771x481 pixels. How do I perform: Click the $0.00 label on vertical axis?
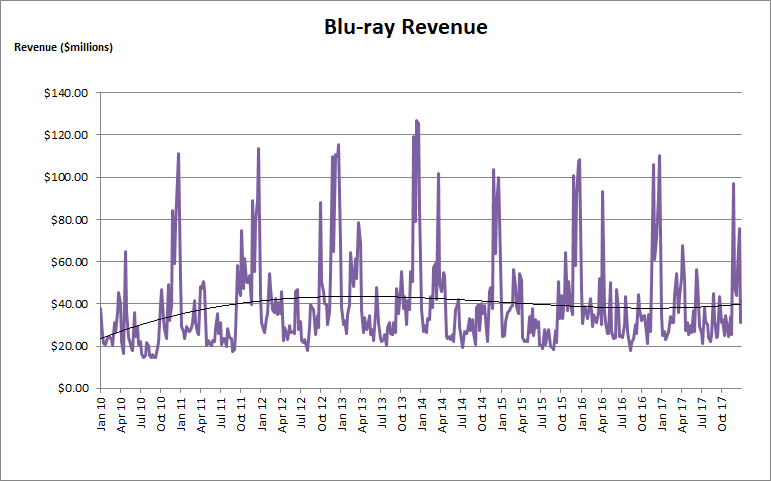[72, 388]
